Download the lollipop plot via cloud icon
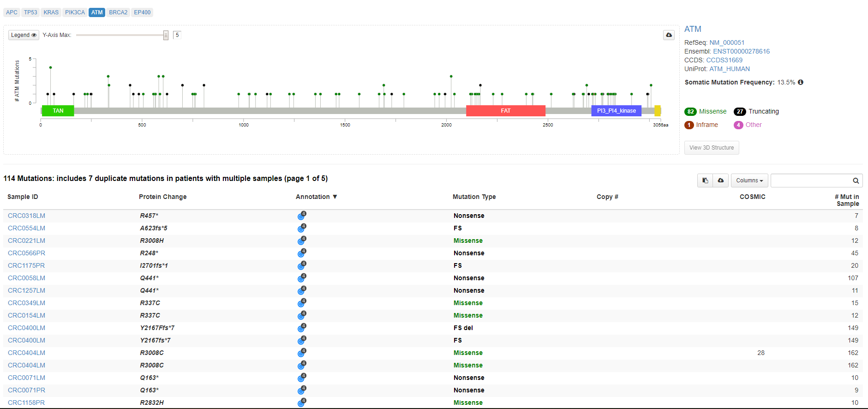The height and width of the screenshot is (409, 868). (x=669, y=35)
